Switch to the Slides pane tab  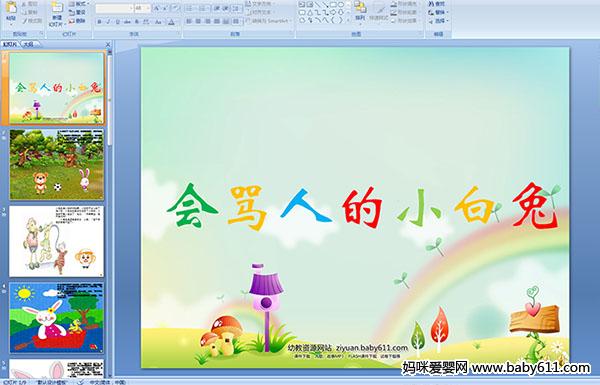pos(10,44)
